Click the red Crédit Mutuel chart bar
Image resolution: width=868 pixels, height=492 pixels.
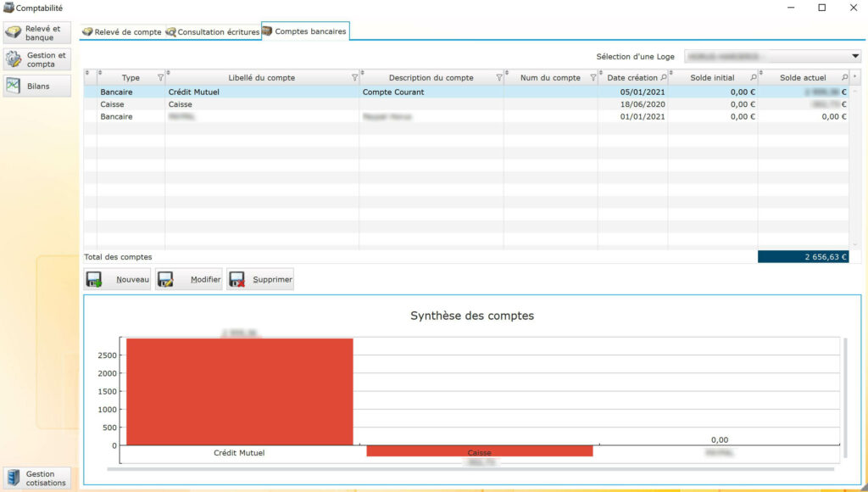click(240, 390)
